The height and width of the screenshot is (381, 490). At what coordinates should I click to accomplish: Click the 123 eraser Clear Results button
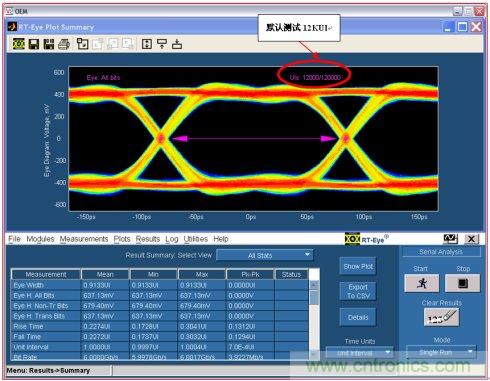[441, 317]
